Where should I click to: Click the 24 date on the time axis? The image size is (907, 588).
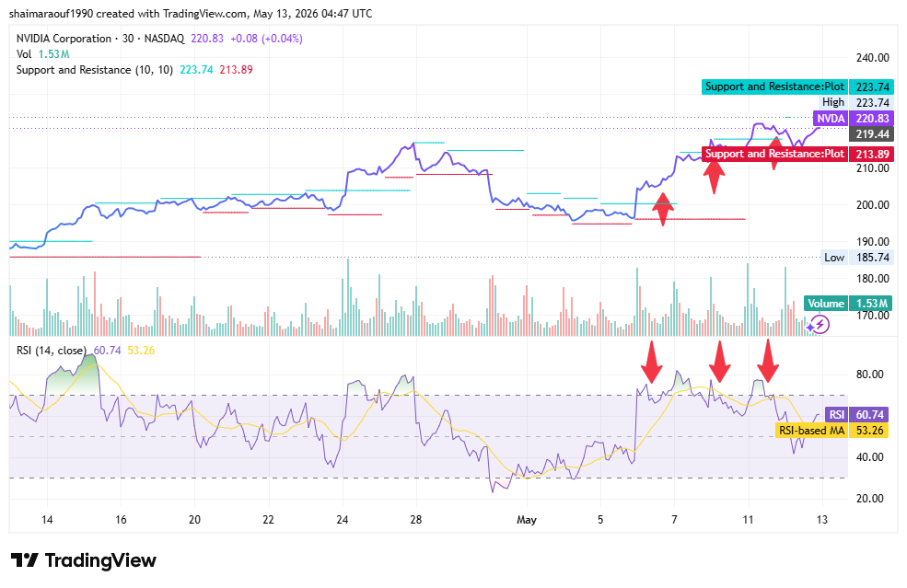pos(343,520)
